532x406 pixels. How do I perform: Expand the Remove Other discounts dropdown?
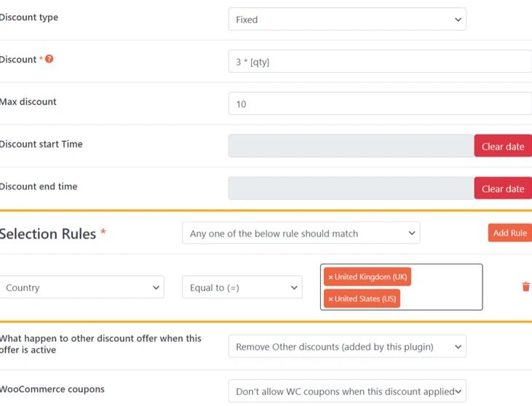[346, 347]
